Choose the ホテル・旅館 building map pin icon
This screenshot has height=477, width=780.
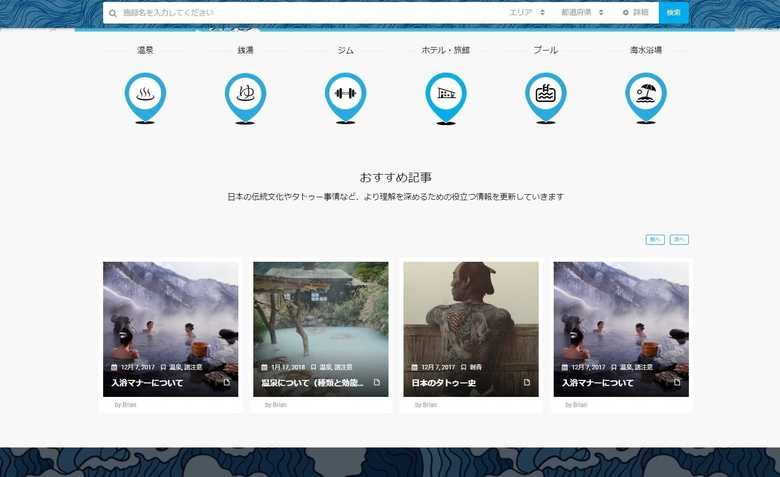446,98
